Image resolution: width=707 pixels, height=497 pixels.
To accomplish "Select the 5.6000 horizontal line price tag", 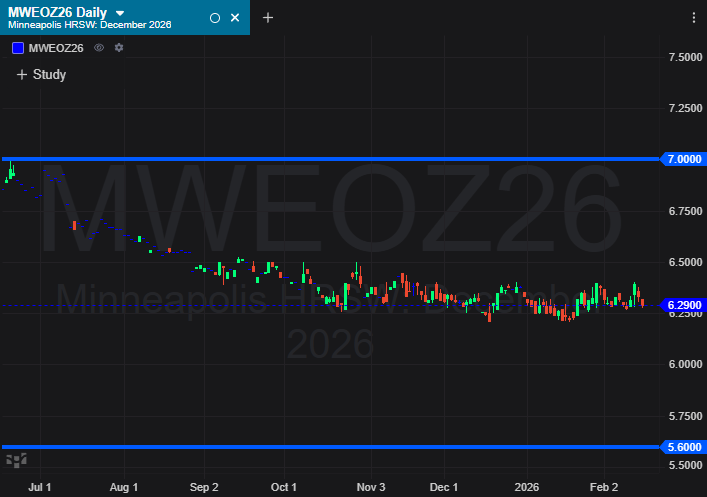I will pos(684,447).
